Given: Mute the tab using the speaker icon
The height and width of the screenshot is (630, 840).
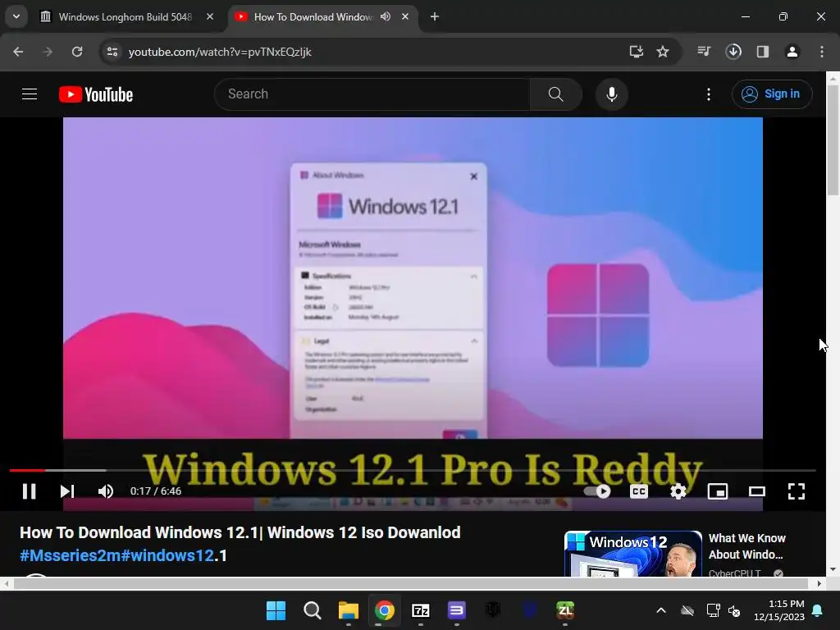Looking at the screenshot, I should point(386,17).
